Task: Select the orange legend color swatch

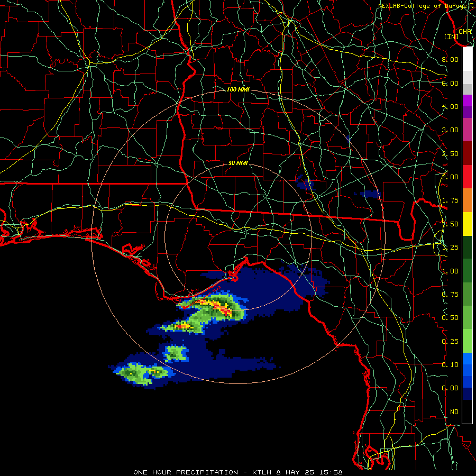Action: 467,200
